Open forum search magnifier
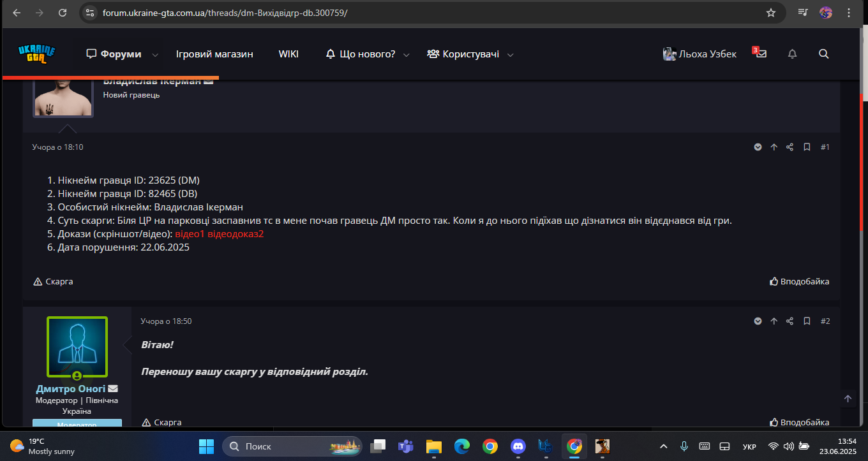 coord(823,54)
